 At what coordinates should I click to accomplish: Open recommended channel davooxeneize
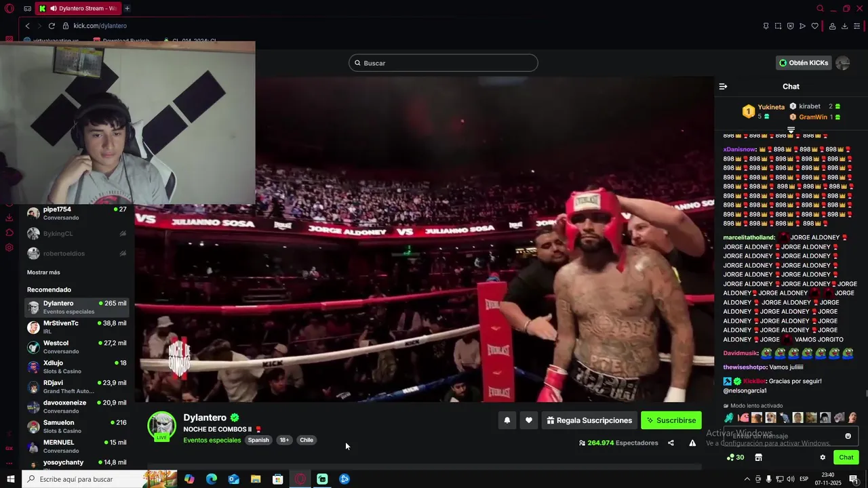[x=77, y=407]
